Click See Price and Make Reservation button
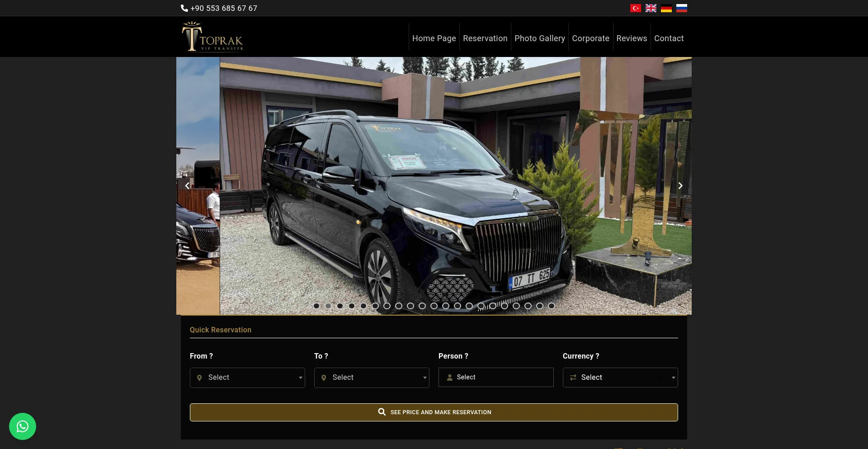 [434, 412]
